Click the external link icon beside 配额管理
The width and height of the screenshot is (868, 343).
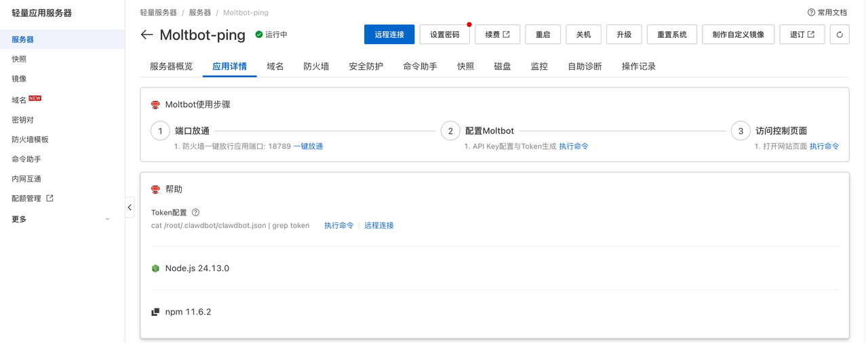50,199
